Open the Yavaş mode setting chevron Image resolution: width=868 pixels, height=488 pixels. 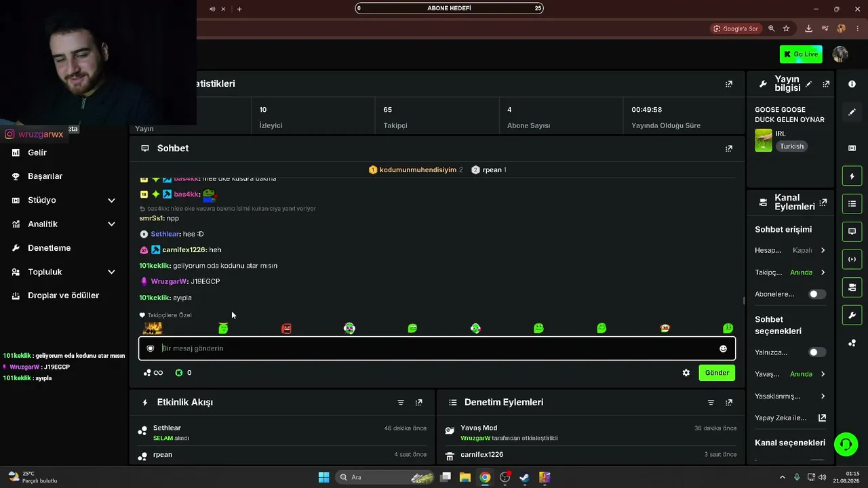tap(823, 374)
